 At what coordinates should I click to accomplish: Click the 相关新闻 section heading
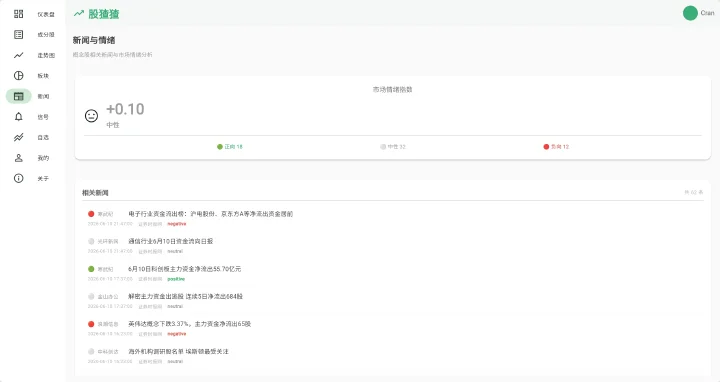click(x=95, y=193)
